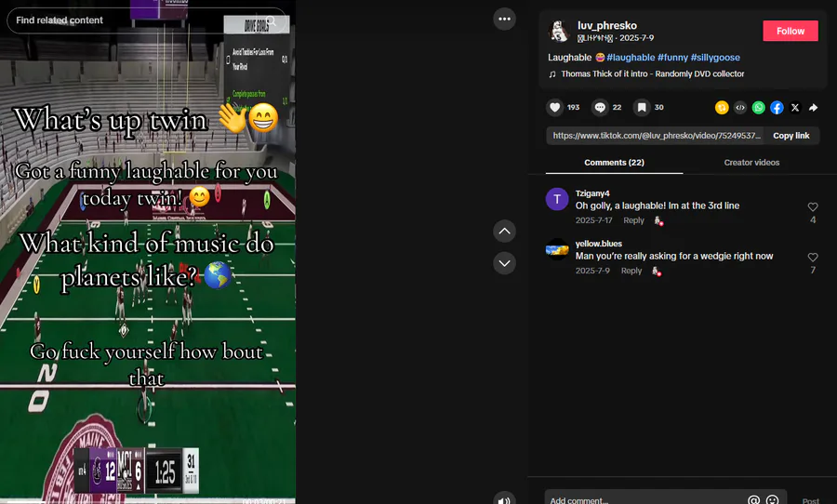Click the creator-liked badge on yellow.blues' comment
Viewport: 837px width, 504px height.
click(657, 272)
